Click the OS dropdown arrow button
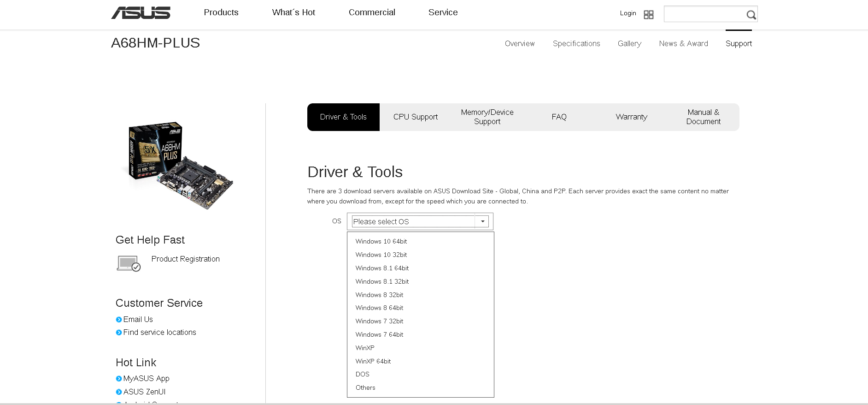The image size is (868, 405). click(x=482, y=221)
